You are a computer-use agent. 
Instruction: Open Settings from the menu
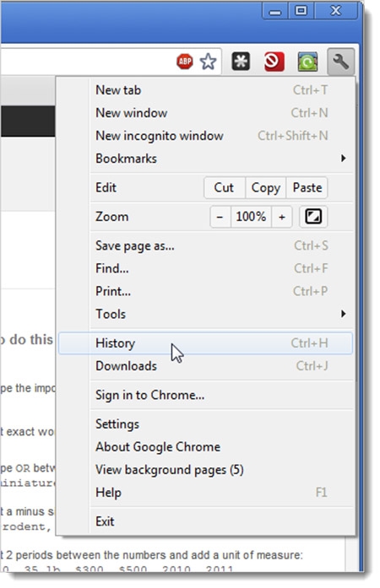[x=206, y=424]
